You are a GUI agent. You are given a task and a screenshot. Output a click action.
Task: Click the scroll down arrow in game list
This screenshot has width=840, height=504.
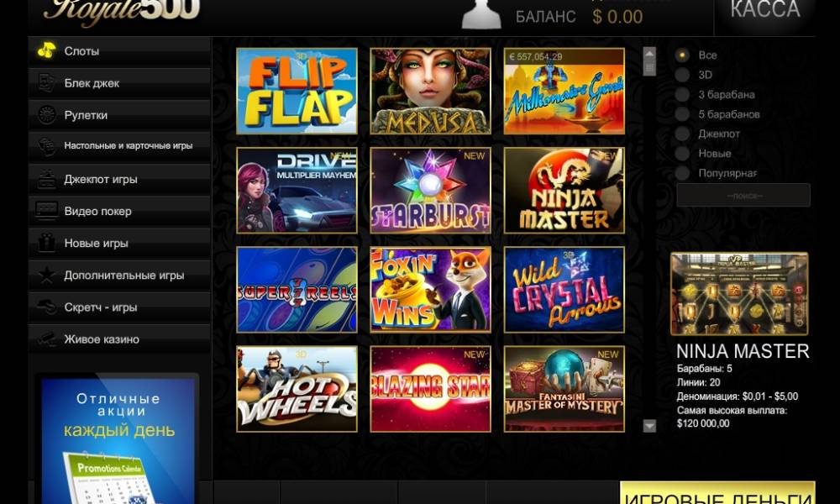[x=649, y=426]
